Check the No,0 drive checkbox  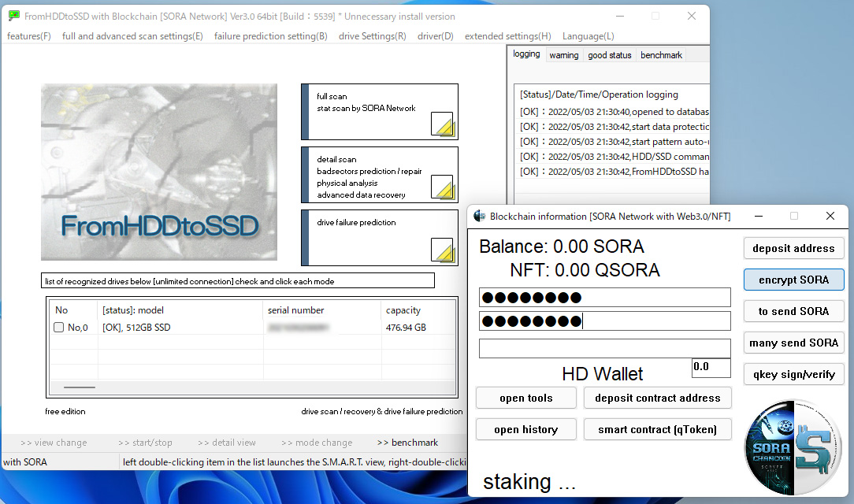58,328
